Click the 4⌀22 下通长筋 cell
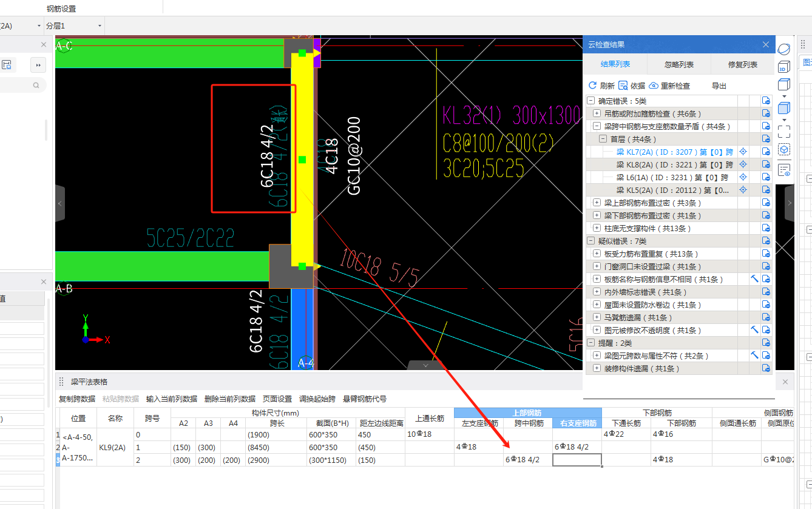The image size is (812, 509). click(626, 434)
